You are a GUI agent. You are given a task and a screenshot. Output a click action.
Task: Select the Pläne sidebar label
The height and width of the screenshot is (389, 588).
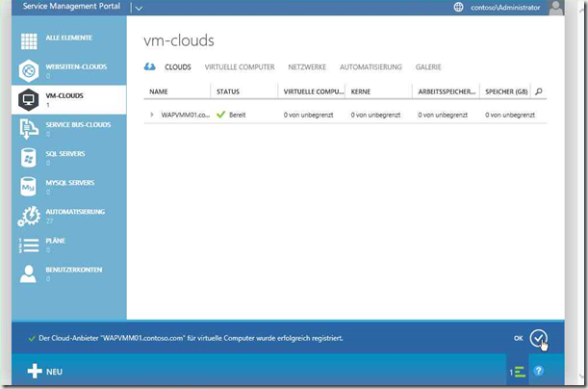(56, 241)
